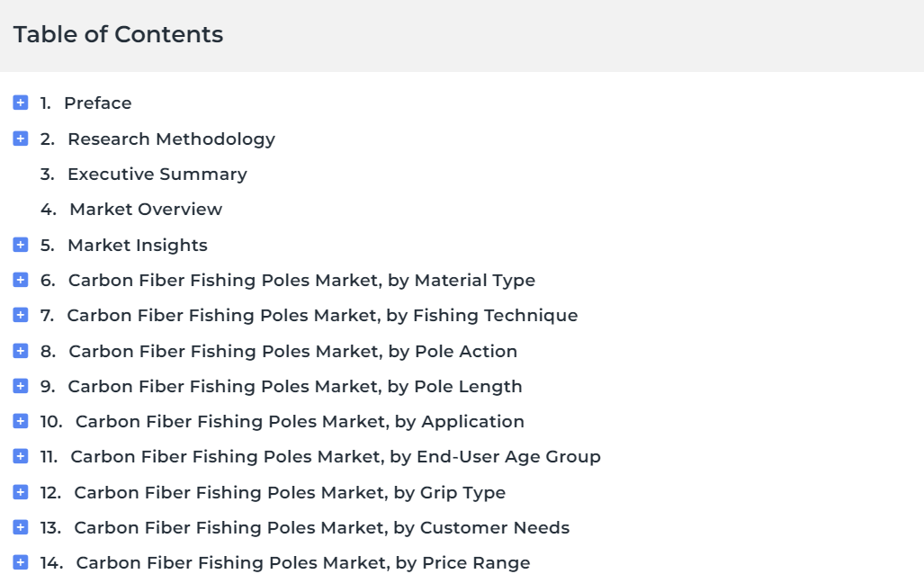The height and width of the screenshot is (583, 924).
Task: Open plus icon for by Fishing Technique
Action: 21,316
